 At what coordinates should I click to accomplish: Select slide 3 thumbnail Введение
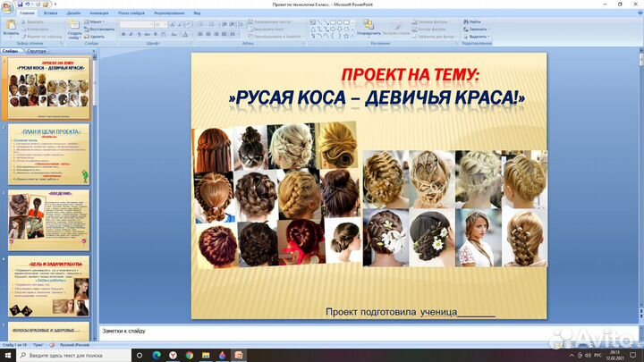coord(48,221)
